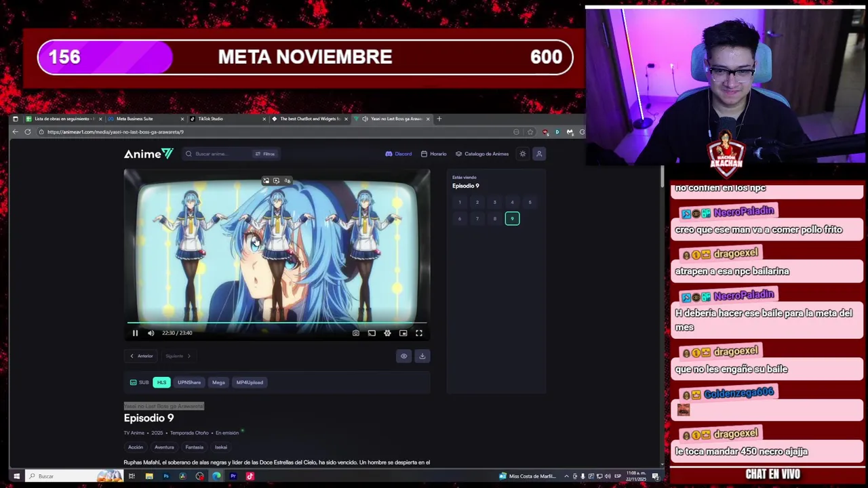Screen dimensions: 868x488
Task: Open the Windows Start menu
Action: coord(16,476)
